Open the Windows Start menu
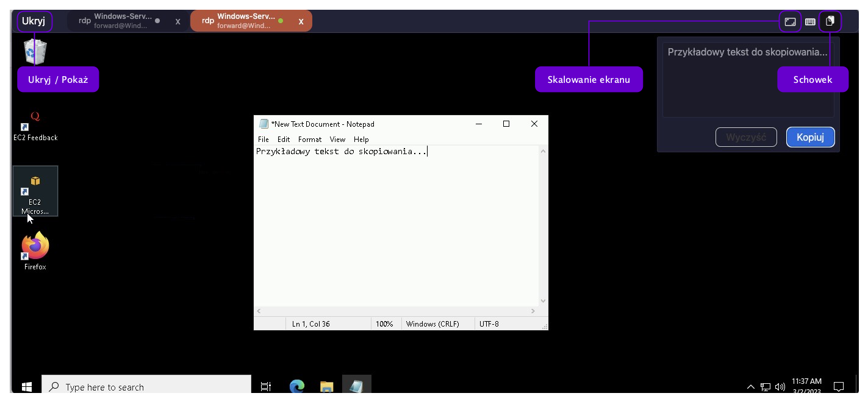 coord(26,386)
